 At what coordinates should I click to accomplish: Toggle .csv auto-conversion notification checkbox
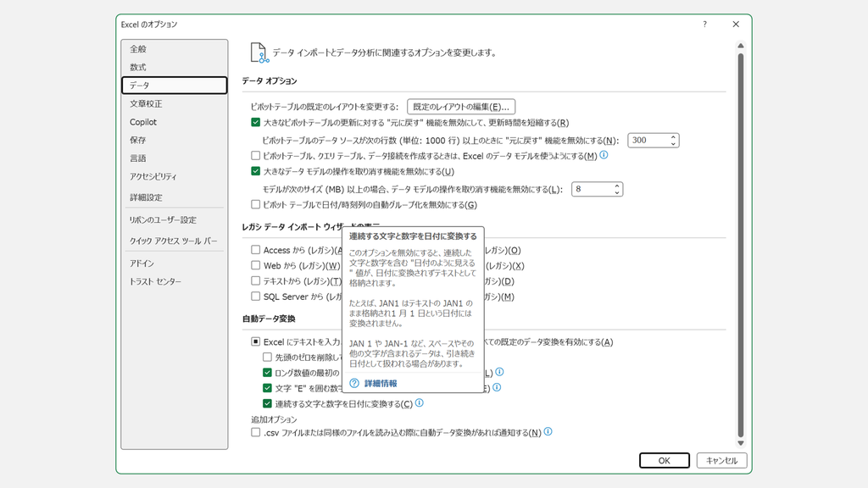coord(255,432)
